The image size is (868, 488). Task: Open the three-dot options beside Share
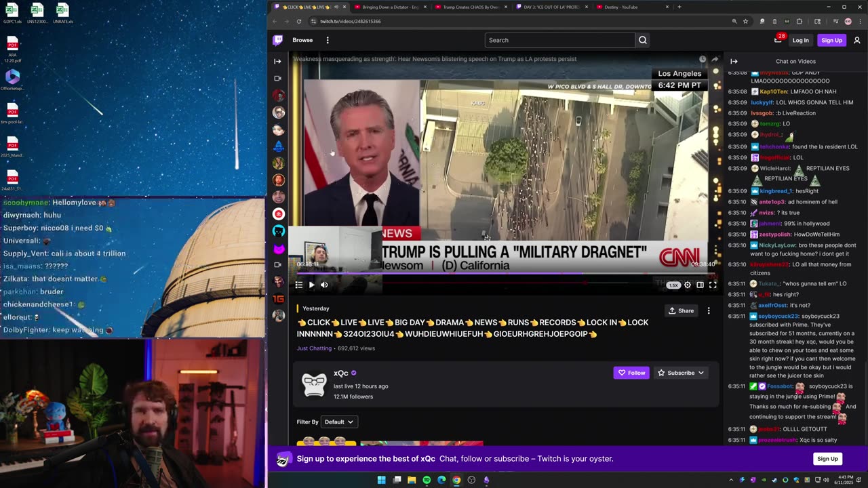coord(709,310)
